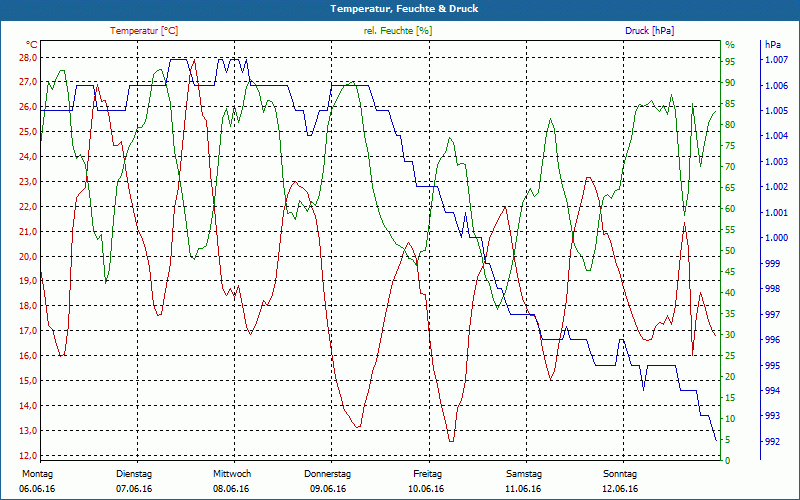Click the "13,0" temperature axis value
The width and height of the screenshot is (800, 500).
point(28,431)
